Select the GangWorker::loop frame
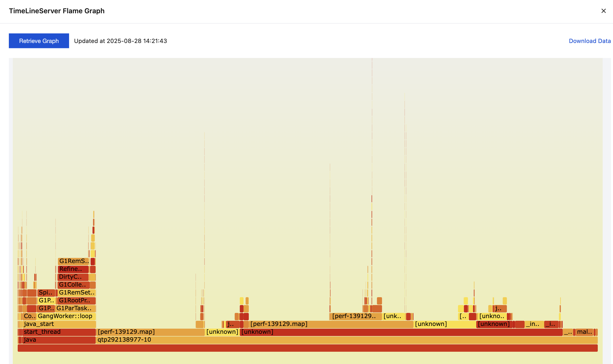 (66, 316)
